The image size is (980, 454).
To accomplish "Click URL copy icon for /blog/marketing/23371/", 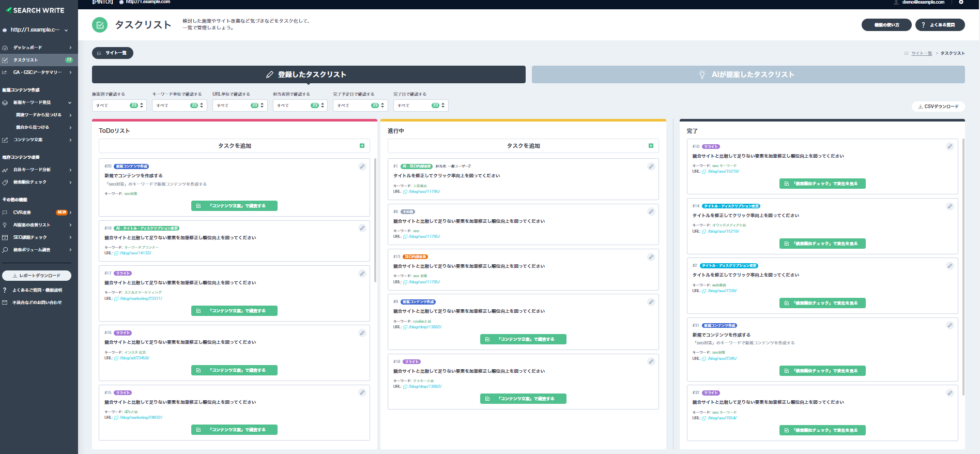I will pos(116,299).
